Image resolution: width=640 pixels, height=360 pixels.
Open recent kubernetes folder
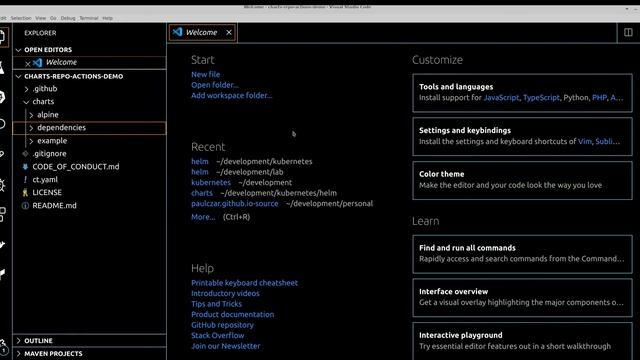pos(211,182)
